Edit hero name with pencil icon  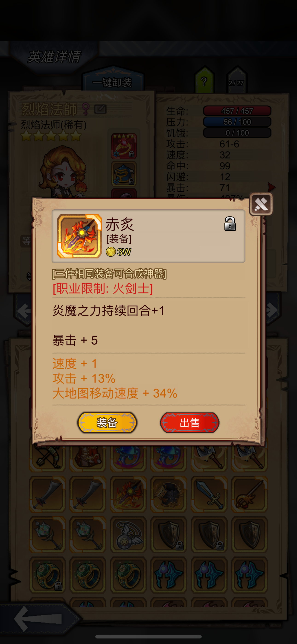pyautogui.click(x=100, y=109)
